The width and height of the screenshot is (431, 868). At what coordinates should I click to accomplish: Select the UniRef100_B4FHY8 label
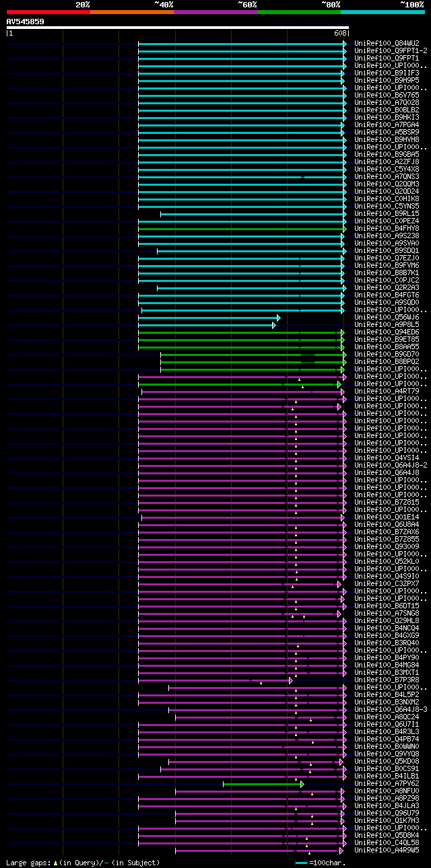(x=387, y=228)
